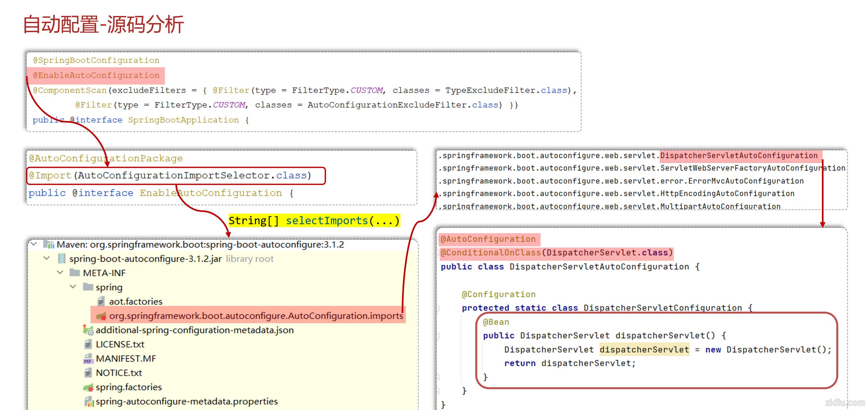The width and height of the screenshot is (868, 410).
Task: Click highlighted @EnableAutoConfiguration annotation
Action: coord(96,76)
